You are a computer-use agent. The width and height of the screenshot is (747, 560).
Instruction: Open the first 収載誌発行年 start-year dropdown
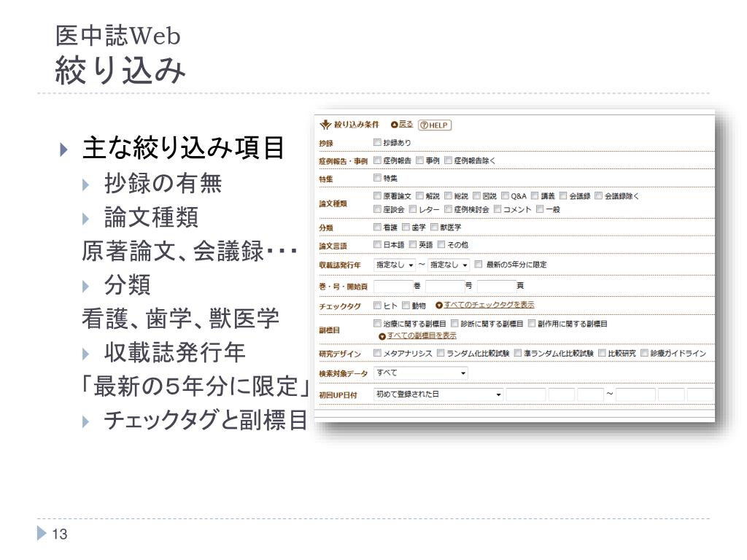395,265
